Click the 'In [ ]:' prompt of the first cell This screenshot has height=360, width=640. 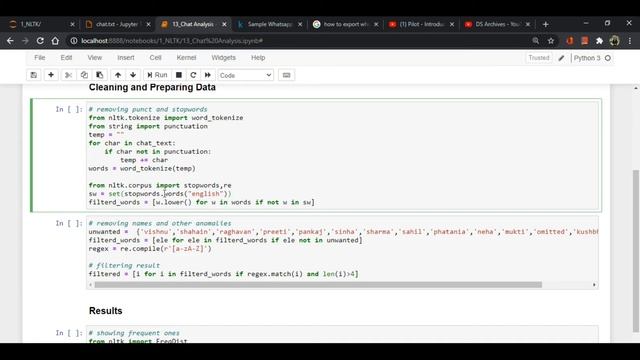(x=69, y=109)
